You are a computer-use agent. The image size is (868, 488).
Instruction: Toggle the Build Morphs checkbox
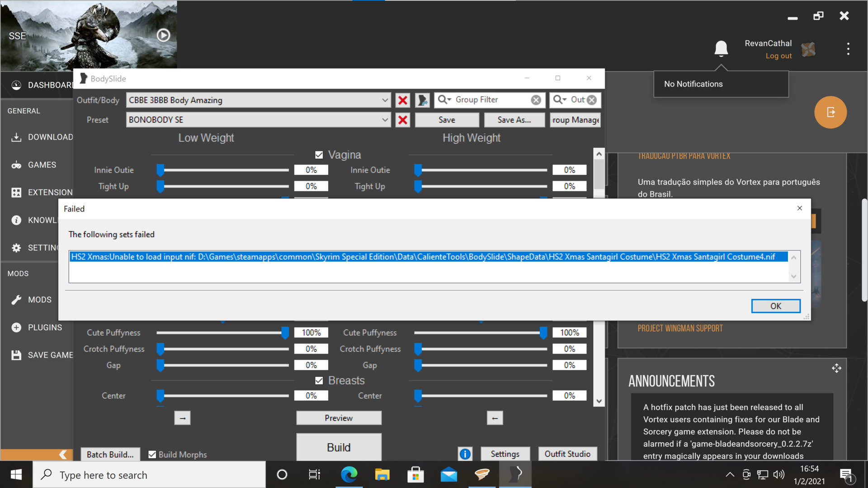tap(152, 455)
